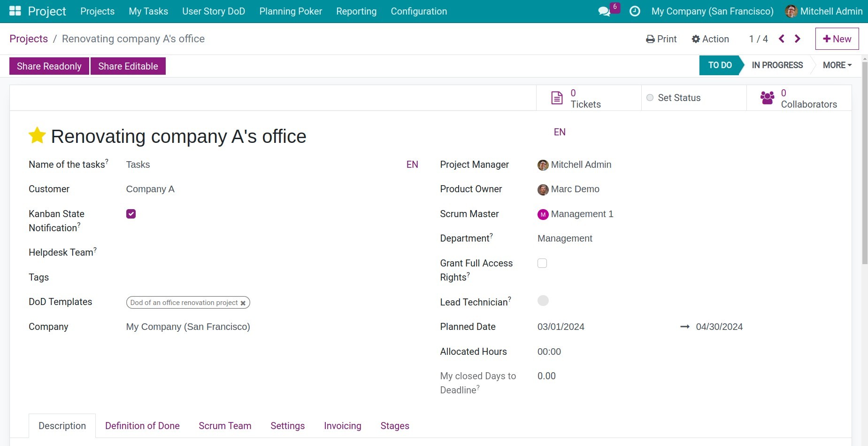Enable Grant Full Access Rights checkbox
The height and width of the screenshot is (446, 868).
tap(542, 263)
